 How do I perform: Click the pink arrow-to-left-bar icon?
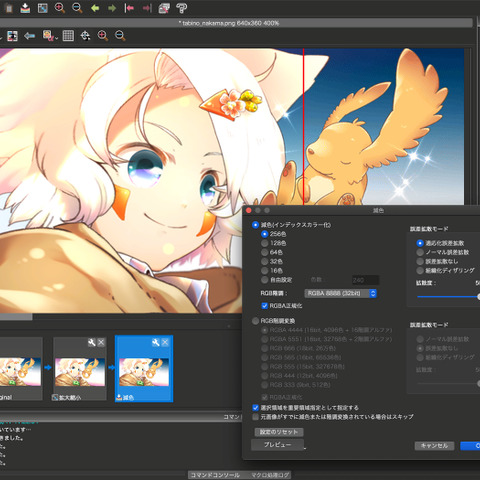click(x=129, y=8)
